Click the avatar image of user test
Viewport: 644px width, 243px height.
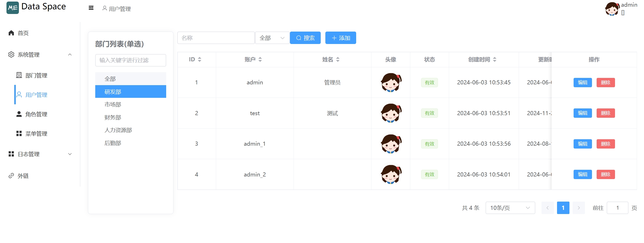tap(391, 113)
